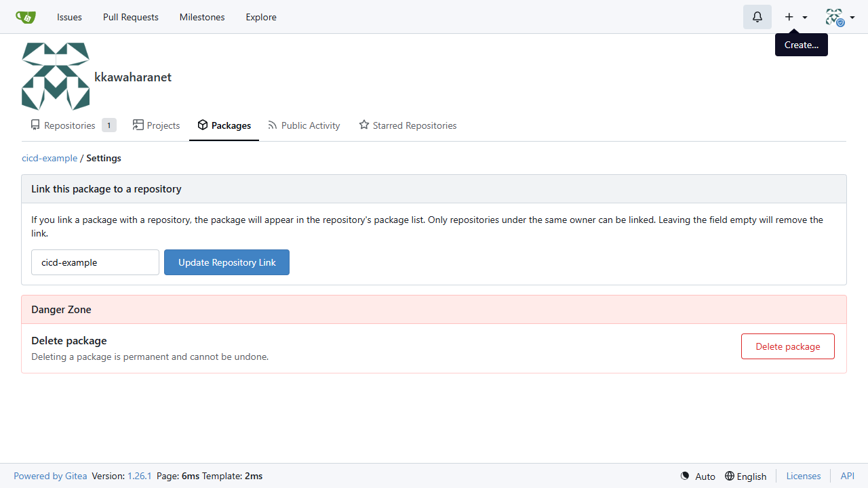The height and width of the screenshot is (488, 868).
Task: Open Explore in the top navigation
Action: pyautogui.click(x=261, y=17)
